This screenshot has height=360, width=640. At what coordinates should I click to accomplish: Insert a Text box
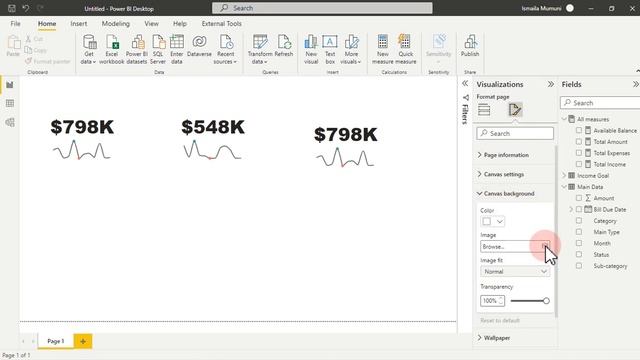tap(330, 49)
